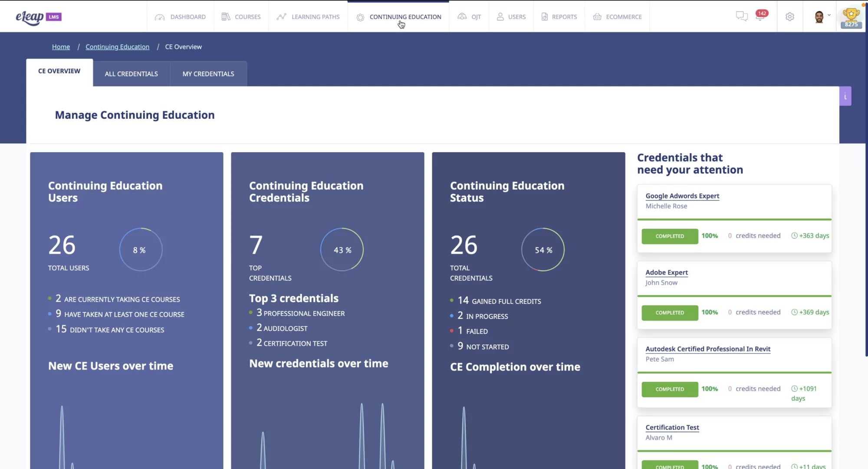Click the Courses books icon
The width and height of the screenshot is (868, 469).
tap(226, 16)
